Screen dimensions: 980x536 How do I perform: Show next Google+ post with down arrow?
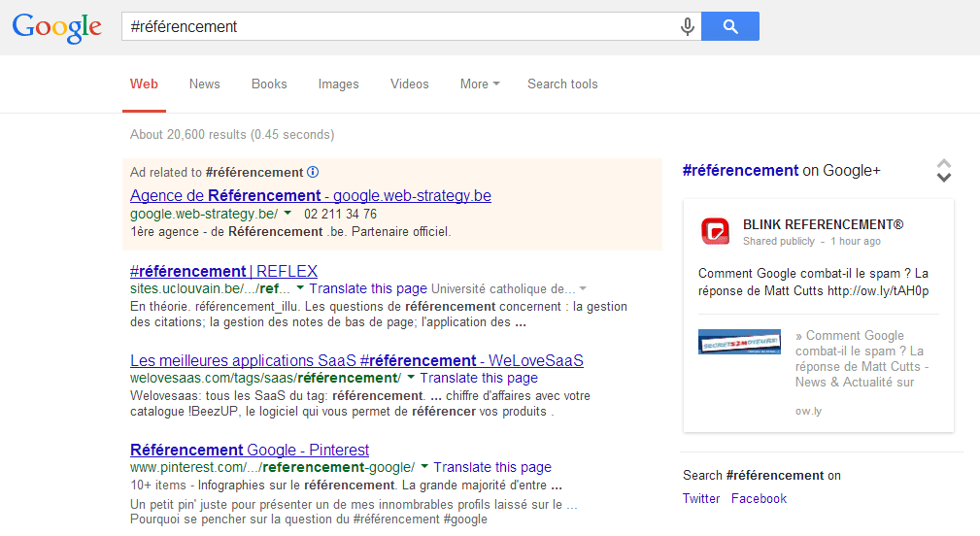[x=944, y=178]
